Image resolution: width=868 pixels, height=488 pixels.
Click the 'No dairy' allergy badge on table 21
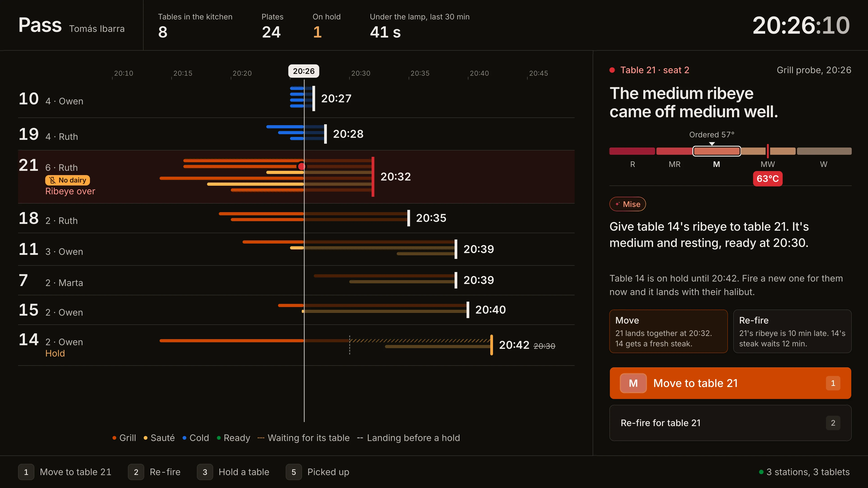[67, 180]
